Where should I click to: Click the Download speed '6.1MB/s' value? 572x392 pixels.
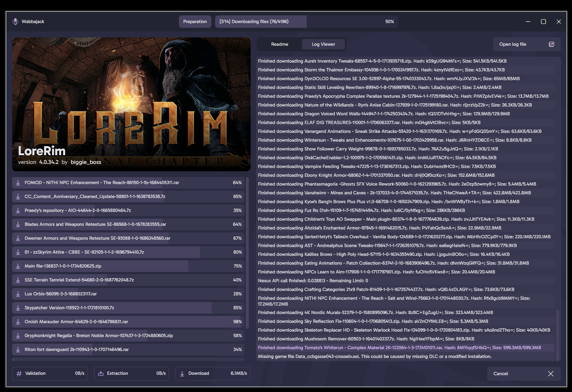point(239,373)
